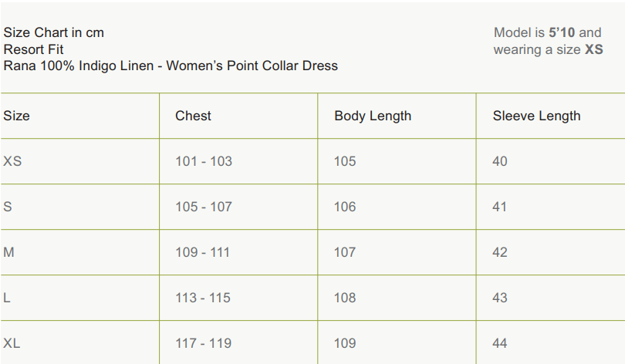Click the "Size Chart in cm" heading
This screenshot has height=364, width=625.
53,32
